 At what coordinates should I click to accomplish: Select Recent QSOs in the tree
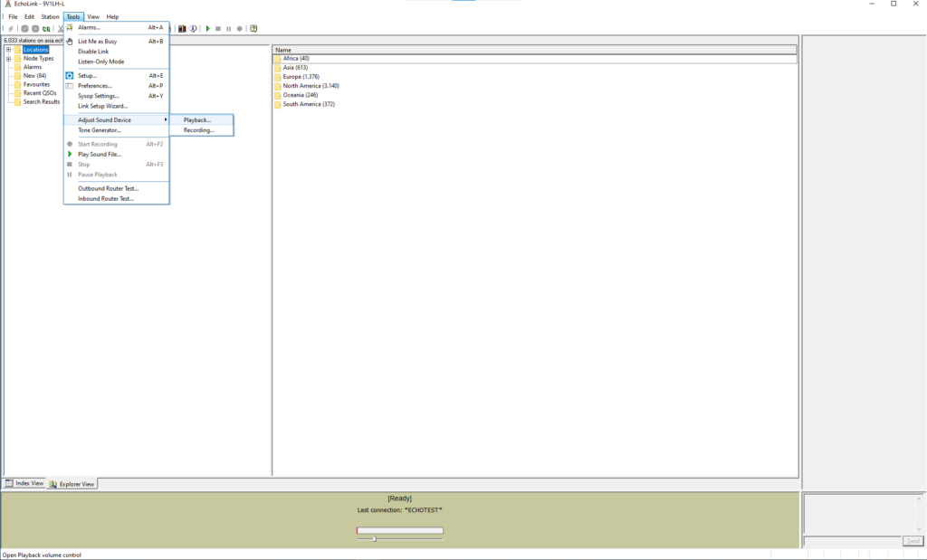tap(40, 93)
